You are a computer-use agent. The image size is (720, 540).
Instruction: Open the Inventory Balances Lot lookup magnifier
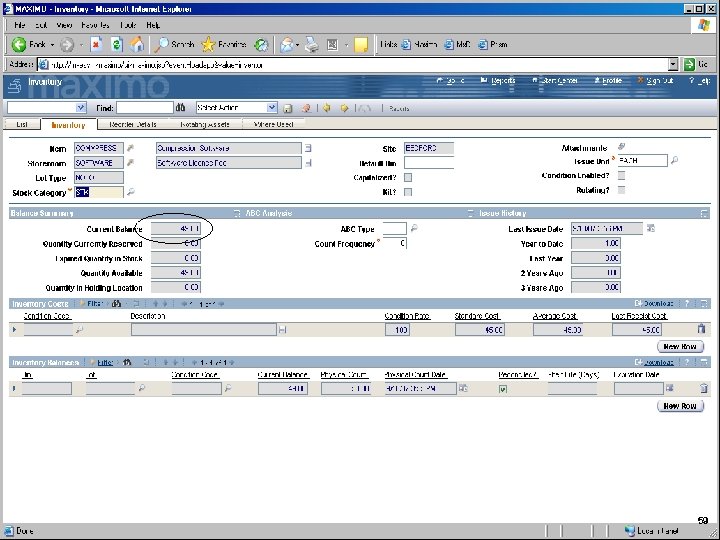[x=142, y=388]
